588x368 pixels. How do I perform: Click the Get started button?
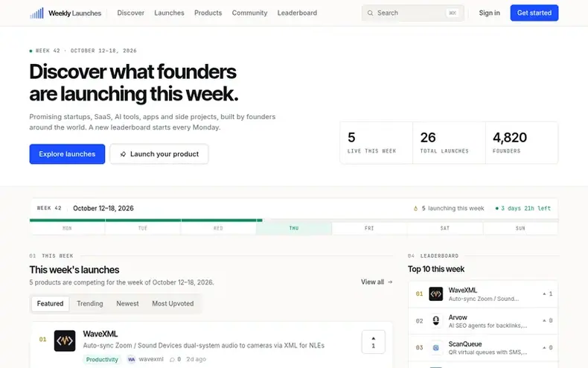pos(534,13)
